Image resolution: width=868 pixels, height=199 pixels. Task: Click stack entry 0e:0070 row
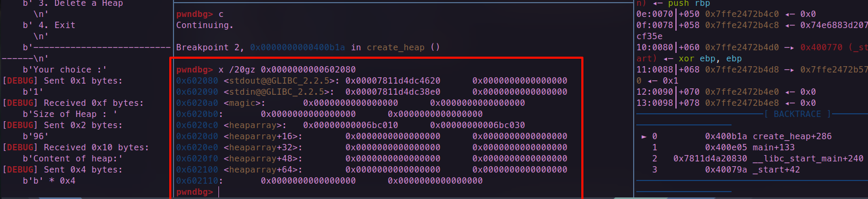tap(726, 14)
